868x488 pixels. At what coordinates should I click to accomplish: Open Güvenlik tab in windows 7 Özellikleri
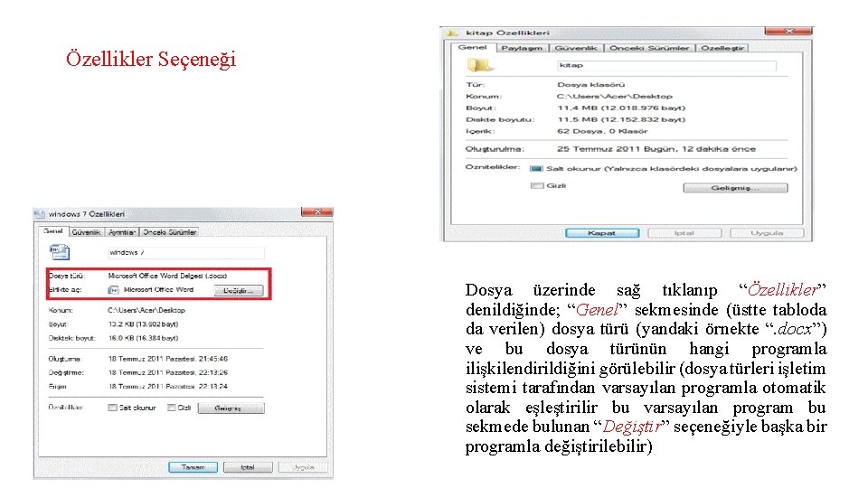click(86, 232)
